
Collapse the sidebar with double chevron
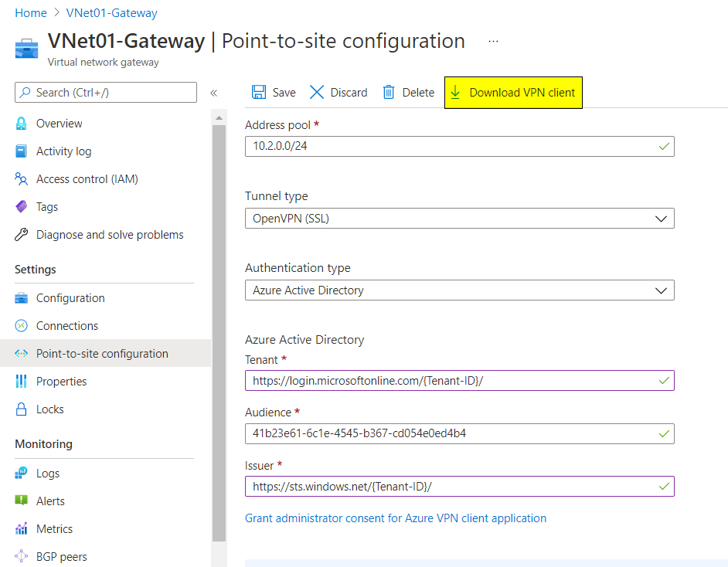point(213,93)
